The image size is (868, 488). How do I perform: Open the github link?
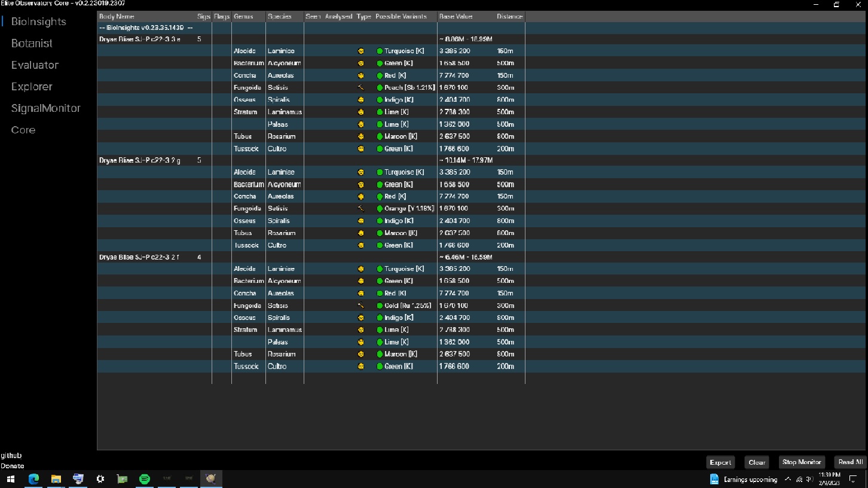tap(11, 456)
